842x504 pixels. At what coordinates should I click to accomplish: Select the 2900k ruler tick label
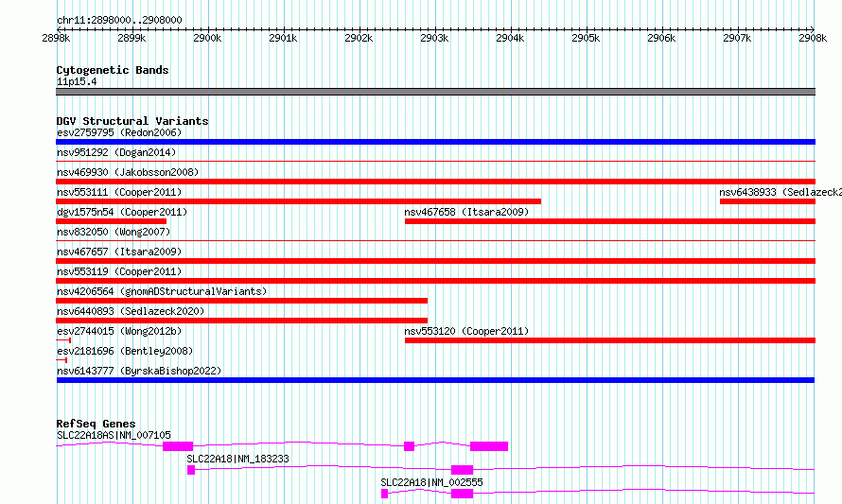click(x=207, y=38)
